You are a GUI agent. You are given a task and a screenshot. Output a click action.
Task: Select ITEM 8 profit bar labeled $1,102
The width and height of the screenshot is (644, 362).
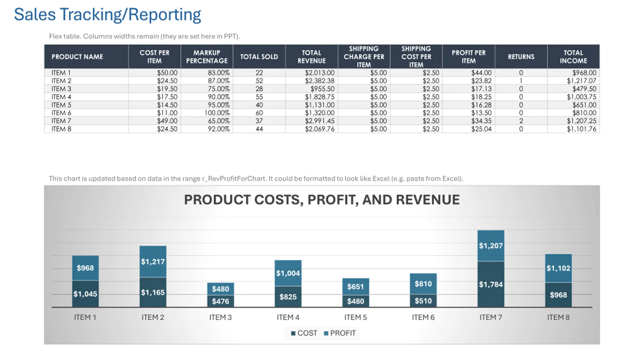[x=558, y=268]
